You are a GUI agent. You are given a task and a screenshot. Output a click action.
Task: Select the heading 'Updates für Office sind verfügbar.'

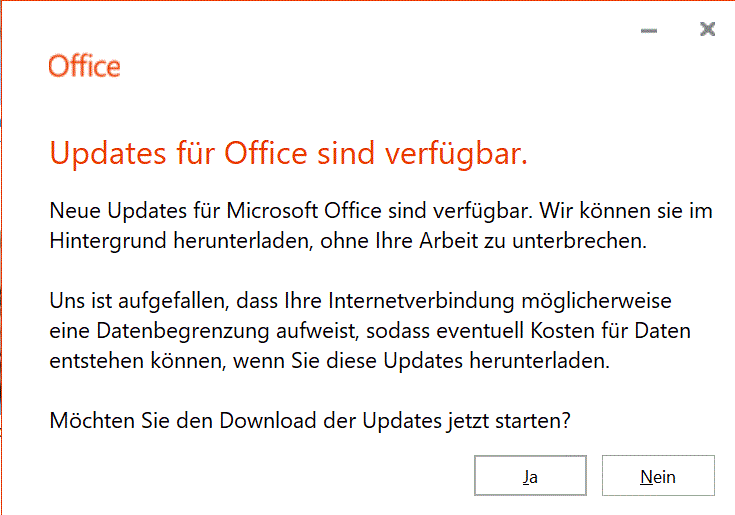pos(289,154)
